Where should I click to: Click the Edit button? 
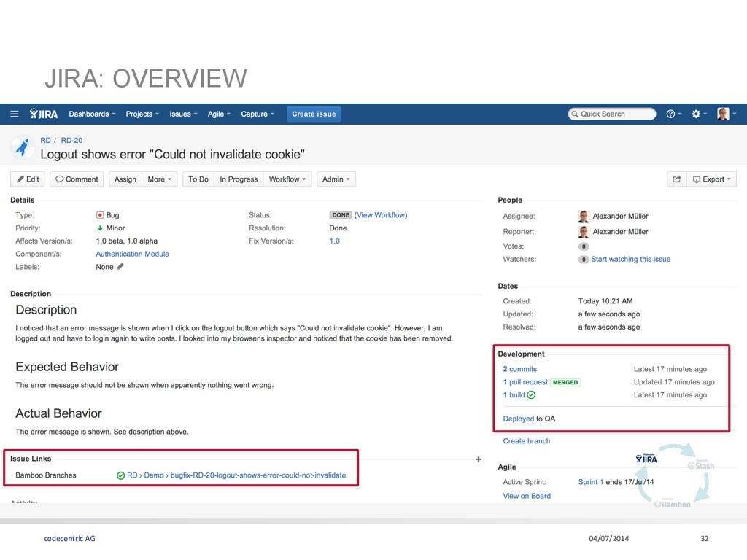click(x=28, y=179)
